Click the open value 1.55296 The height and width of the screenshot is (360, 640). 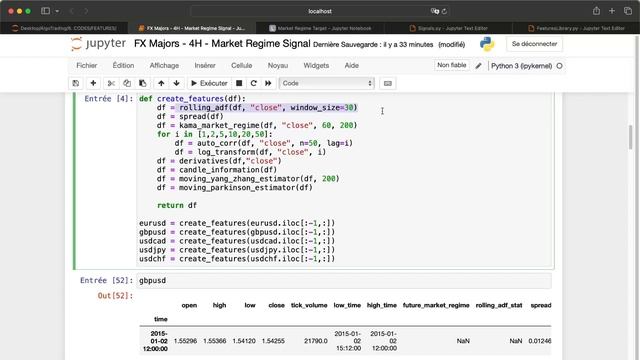pyautogui.click(x=185, y=341)
